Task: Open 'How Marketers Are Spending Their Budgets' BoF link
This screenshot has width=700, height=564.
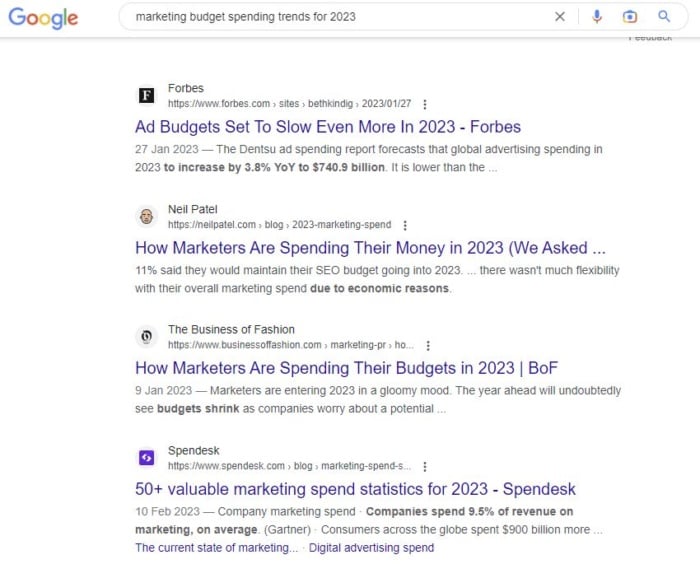Action: (346, 368)
